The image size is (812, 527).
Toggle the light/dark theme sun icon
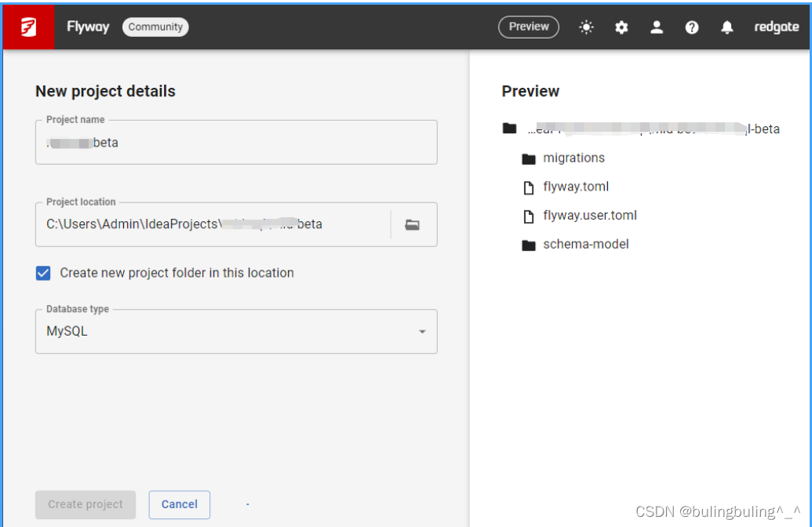pos(586,27)
